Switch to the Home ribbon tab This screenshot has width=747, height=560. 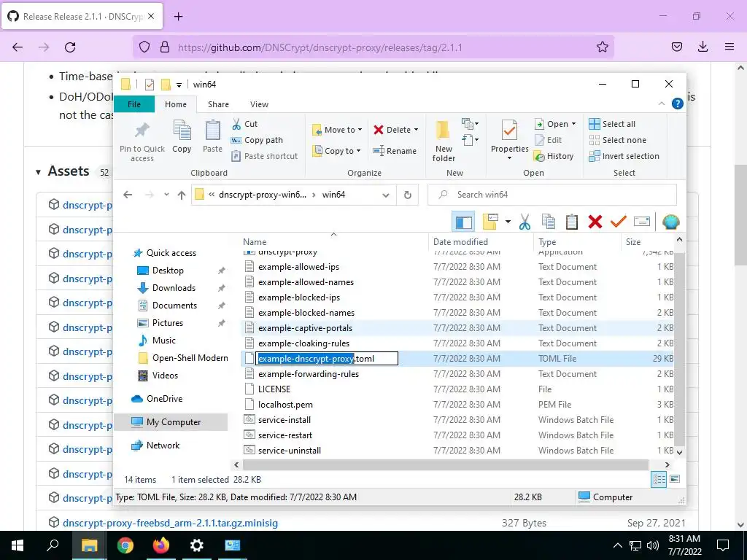pos(176,104)
